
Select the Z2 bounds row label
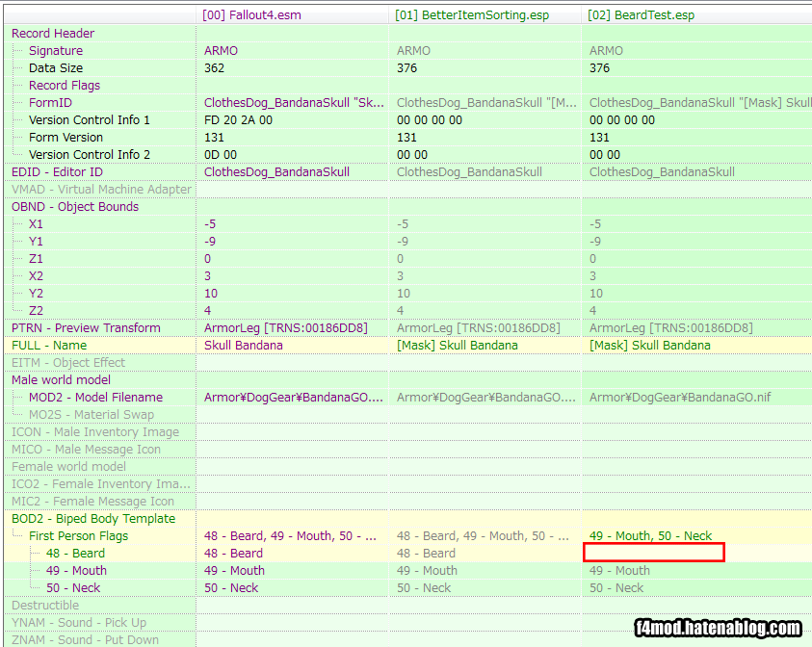(36, 311)
